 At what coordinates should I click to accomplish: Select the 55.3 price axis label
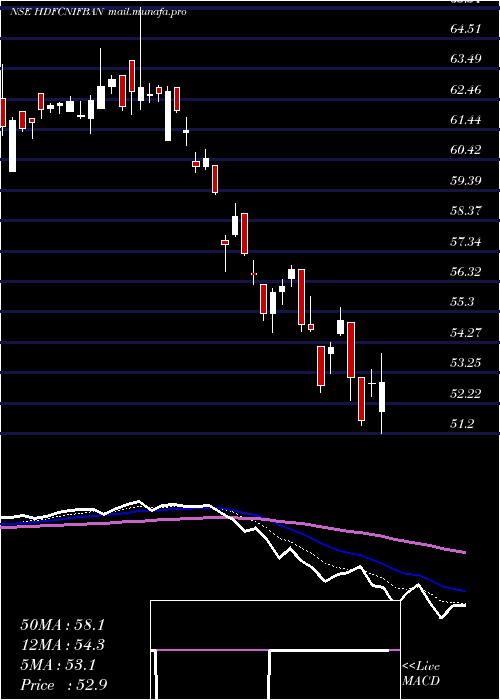(x=462, y=302)
